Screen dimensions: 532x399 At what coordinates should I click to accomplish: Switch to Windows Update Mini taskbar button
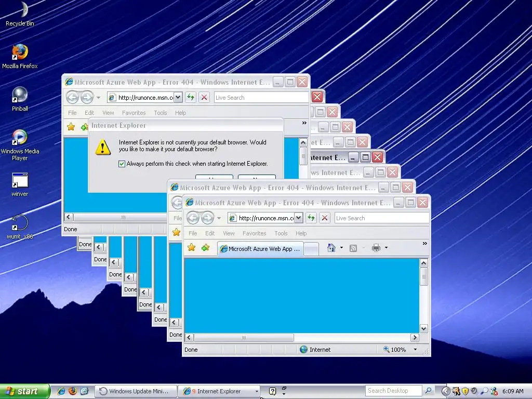point(136,391)
